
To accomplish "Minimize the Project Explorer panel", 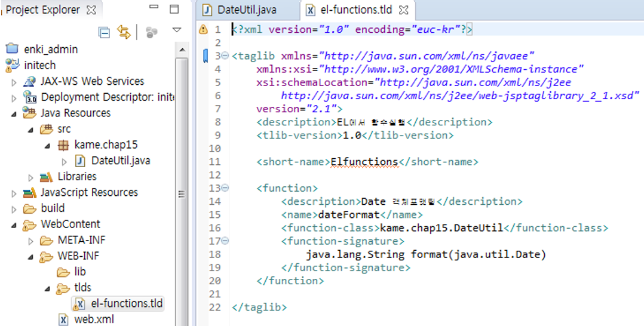I will coord(154,7).
